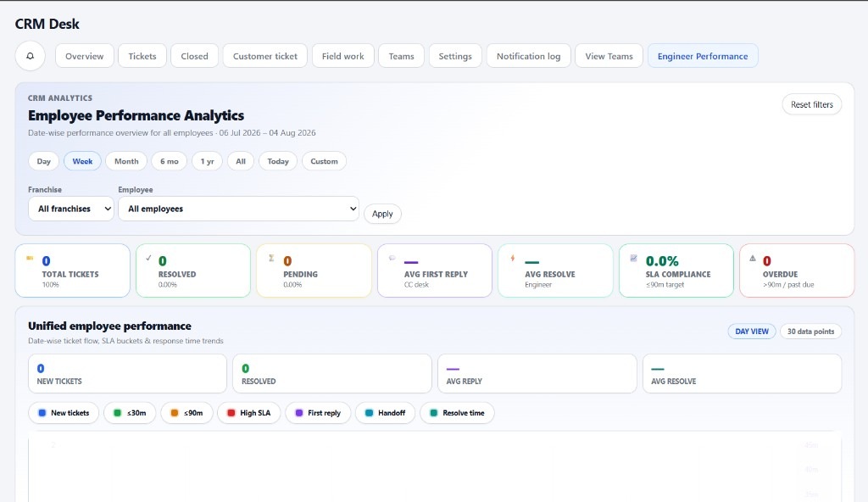Image resolution: width=868 pixels, height=502 pixels.
Task: Click the Apply button
Action: pyautogui.click(x=382, y=214)
